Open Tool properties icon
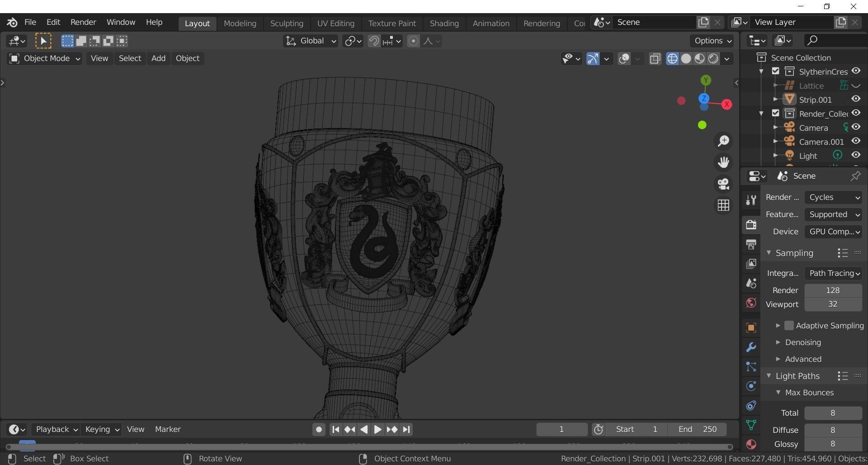 [x=751, y=200]
